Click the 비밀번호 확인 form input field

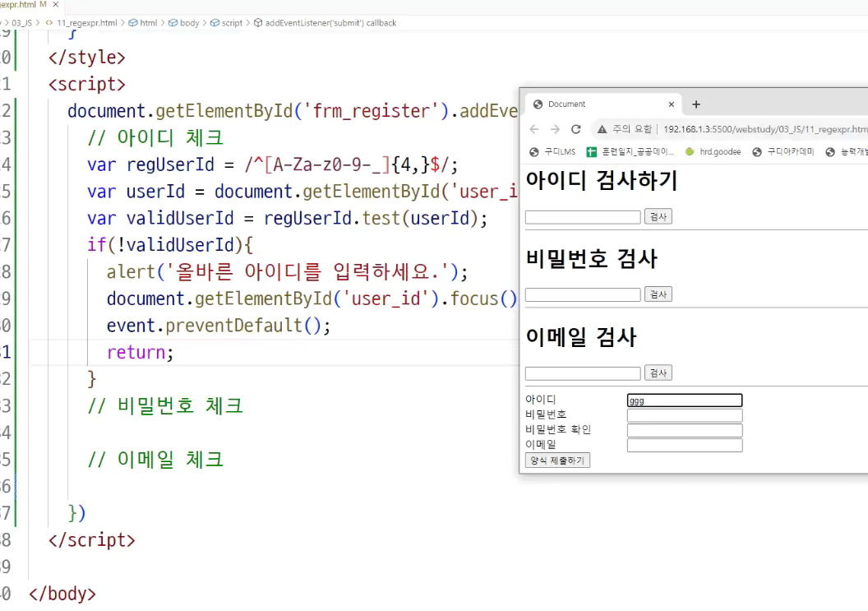[685, 430]
